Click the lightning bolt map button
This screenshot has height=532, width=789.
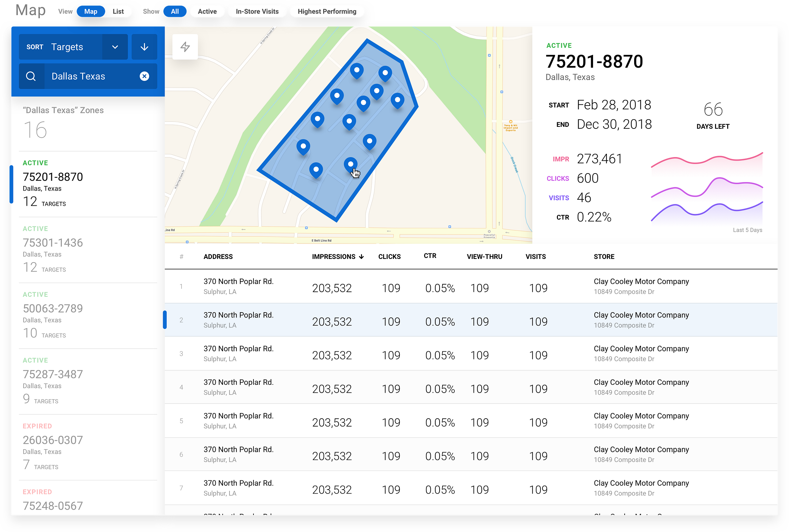tap(185, 46)
